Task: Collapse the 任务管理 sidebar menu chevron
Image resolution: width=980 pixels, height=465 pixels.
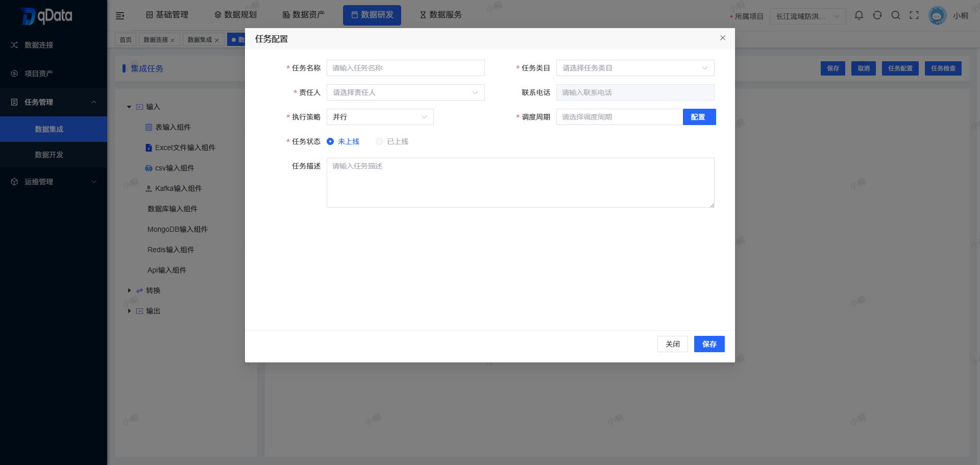Action: 94,102
